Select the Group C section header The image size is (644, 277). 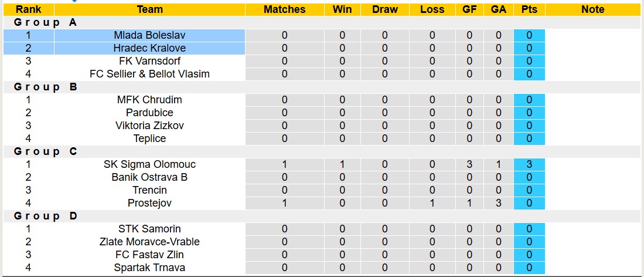46,151
